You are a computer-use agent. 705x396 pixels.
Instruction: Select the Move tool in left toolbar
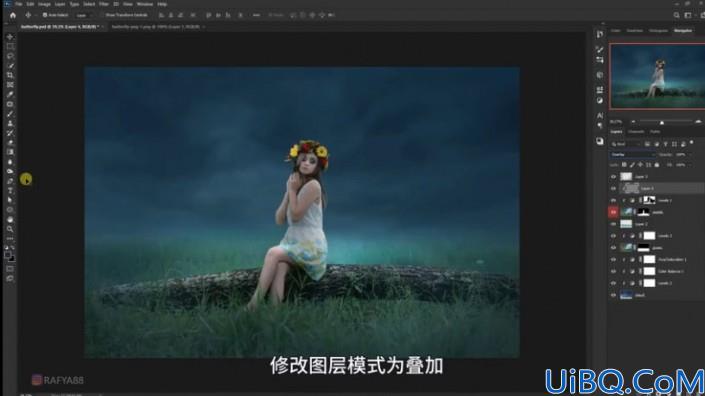(10, 37)
